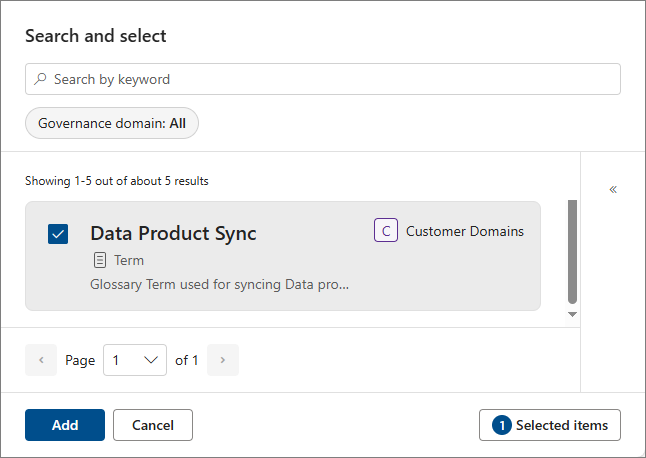This screenshot has height=458, width=646.
Task: Open the Selected items list
Action: click(550, 425)
